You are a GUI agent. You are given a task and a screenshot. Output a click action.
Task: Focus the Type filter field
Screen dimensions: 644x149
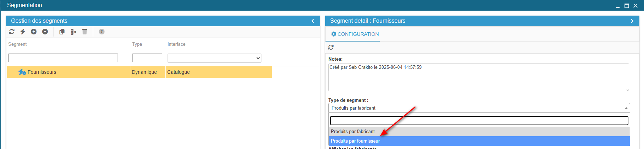147,58
